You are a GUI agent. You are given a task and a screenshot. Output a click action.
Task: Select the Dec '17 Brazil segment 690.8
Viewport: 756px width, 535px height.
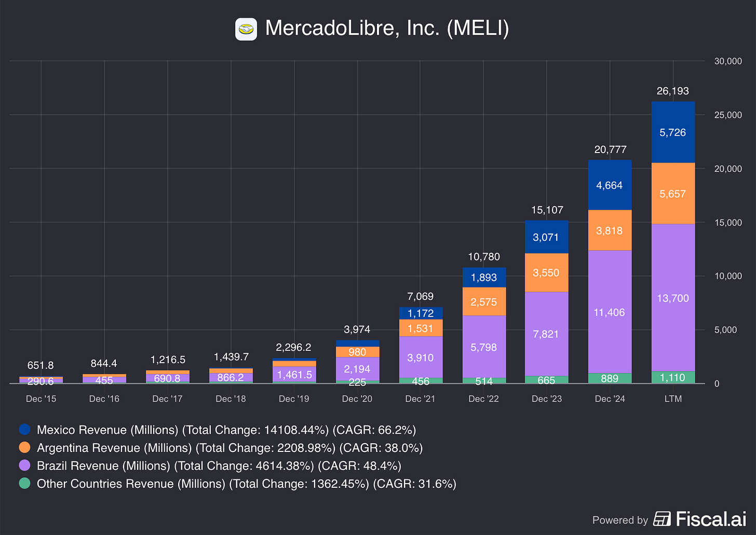(x=168, y=378)
